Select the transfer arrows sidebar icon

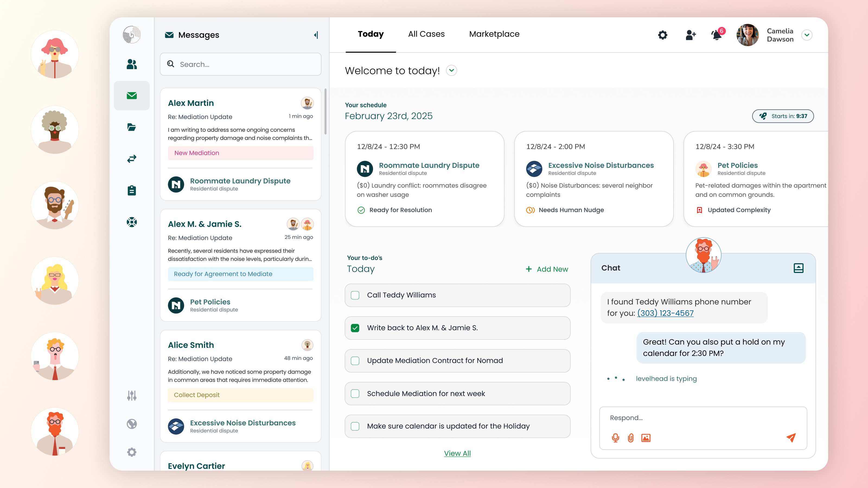[x=132, y=159]
